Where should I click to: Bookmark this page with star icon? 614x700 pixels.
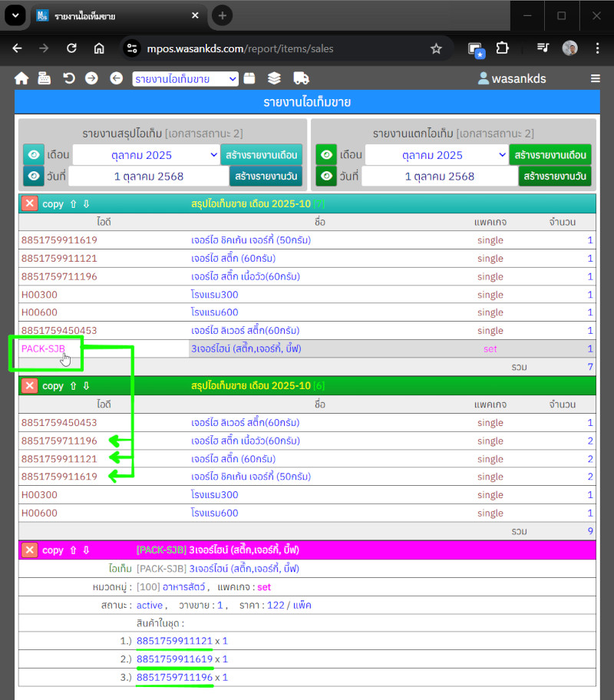point(436,48)
